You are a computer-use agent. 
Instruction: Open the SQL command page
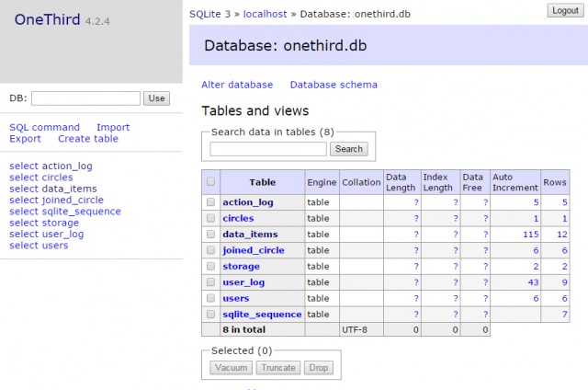pyautogui.click(x=44, y=127)
